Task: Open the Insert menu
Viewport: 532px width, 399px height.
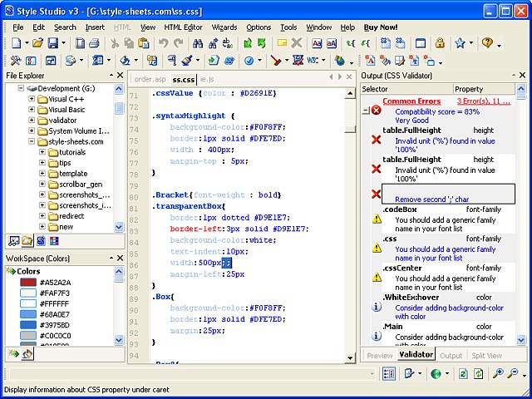Action: pos(95,27)
